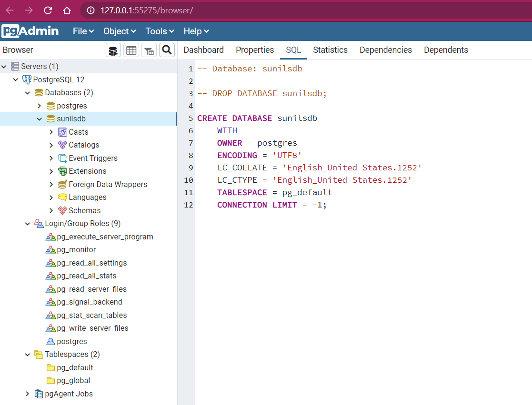Expand the Extensions node
This screenshot has height=405, width=532.
coord(51,171)
